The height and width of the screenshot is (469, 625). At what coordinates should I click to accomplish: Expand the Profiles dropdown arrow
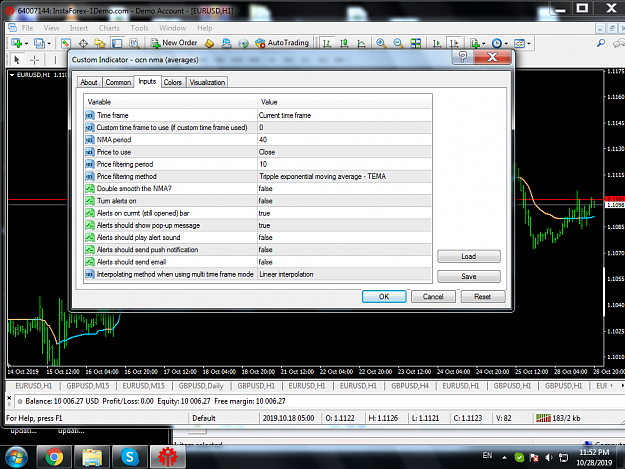click(x=49, y=43)
